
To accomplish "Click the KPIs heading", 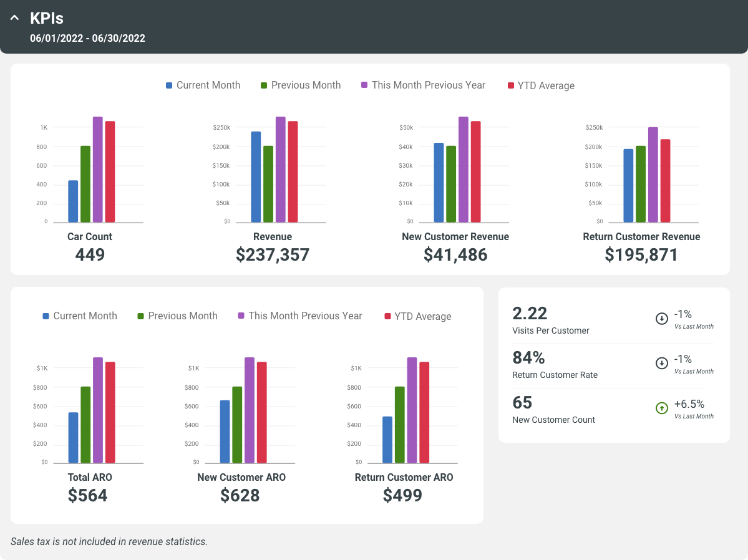I will tap(47, 18).
